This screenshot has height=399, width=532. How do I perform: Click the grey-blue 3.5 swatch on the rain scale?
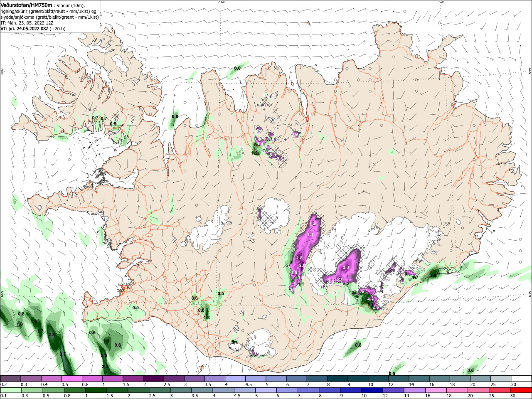tap(202, 390)
